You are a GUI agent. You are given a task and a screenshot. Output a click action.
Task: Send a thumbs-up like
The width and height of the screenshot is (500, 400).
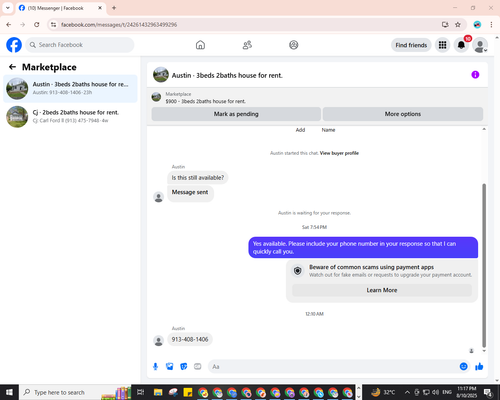tap(479, 367)
